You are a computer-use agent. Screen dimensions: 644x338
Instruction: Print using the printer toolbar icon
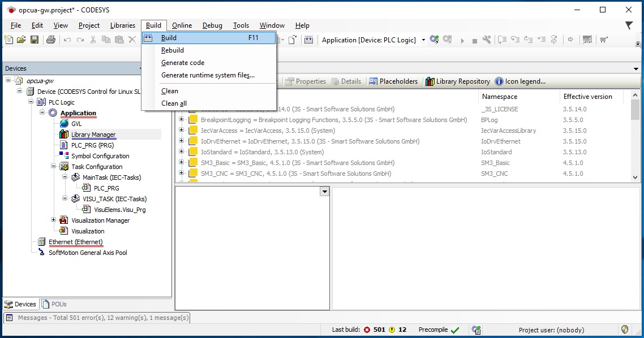tap(51, 40)
